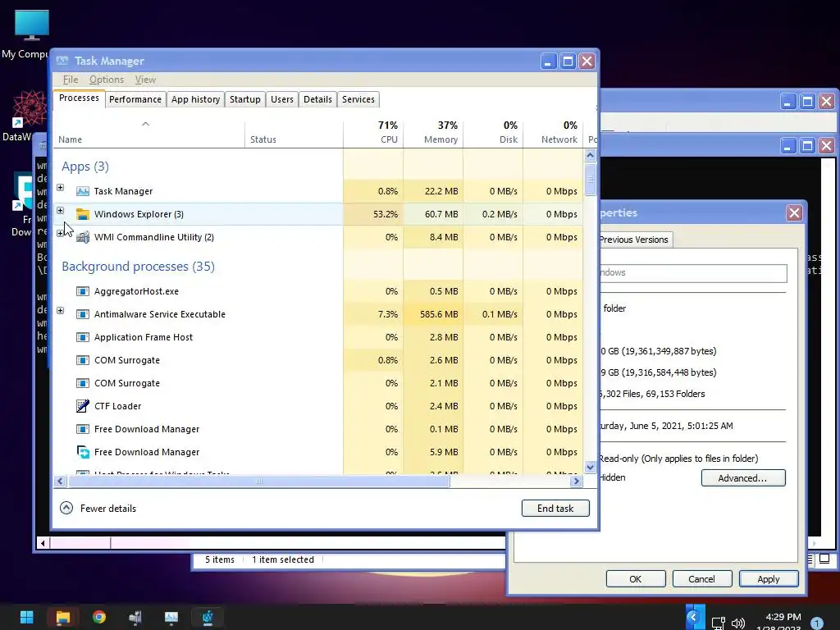Select 5.9 MB Free Download Manager icon

click(83, 452)
